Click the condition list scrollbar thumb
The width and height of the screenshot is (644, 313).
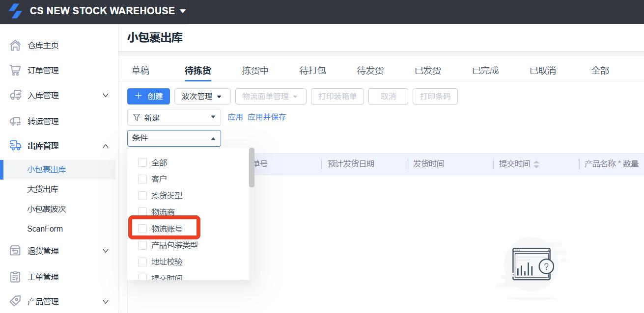coord(252,168)
